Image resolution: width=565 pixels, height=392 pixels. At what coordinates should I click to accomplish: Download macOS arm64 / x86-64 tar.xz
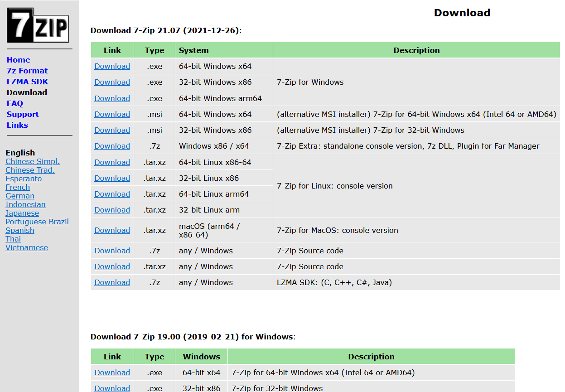(x=112, y=230)
